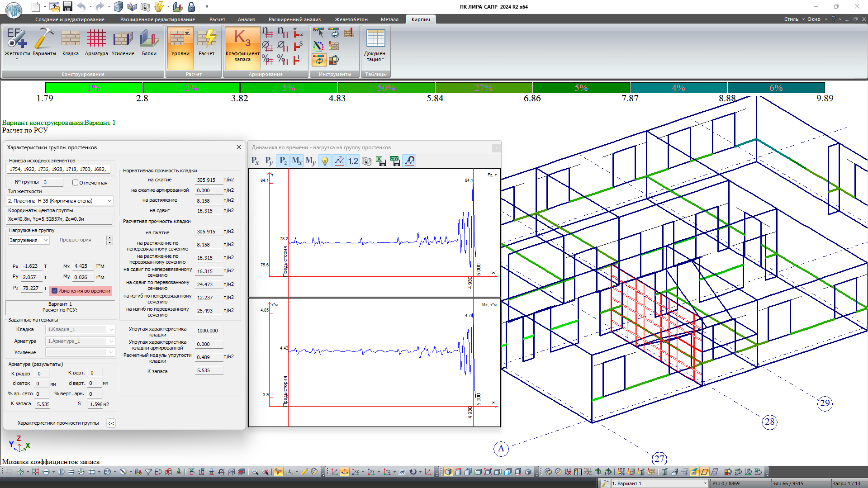The height and width of the screenshot is (488, 868).
Task: Run Расчет with the lightning brick icon
Action: coord(206,42)
